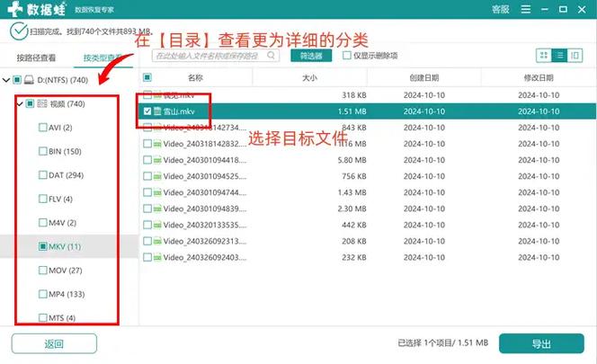Check the Video_240301094418 file checkbox

(147, 160)
